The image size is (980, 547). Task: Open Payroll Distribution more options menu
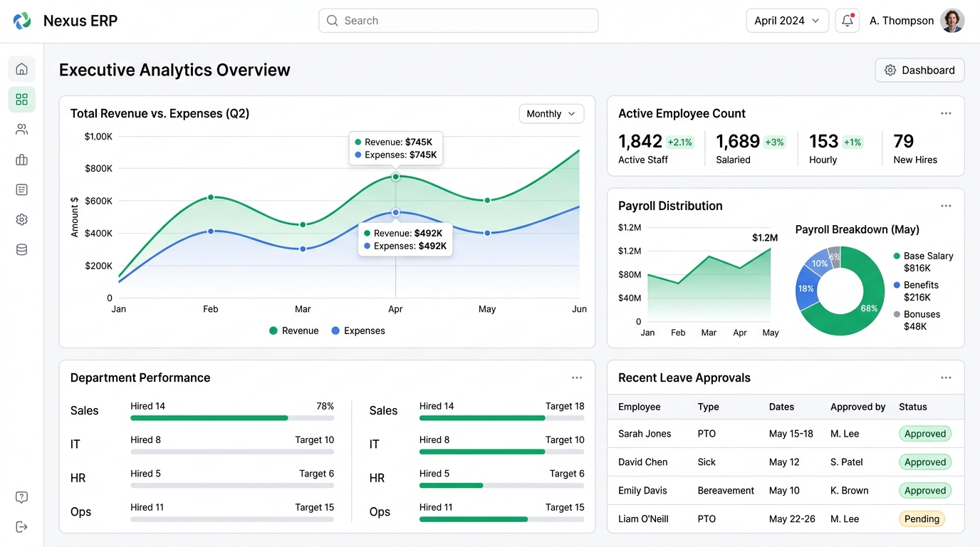(x=946, y=206)
